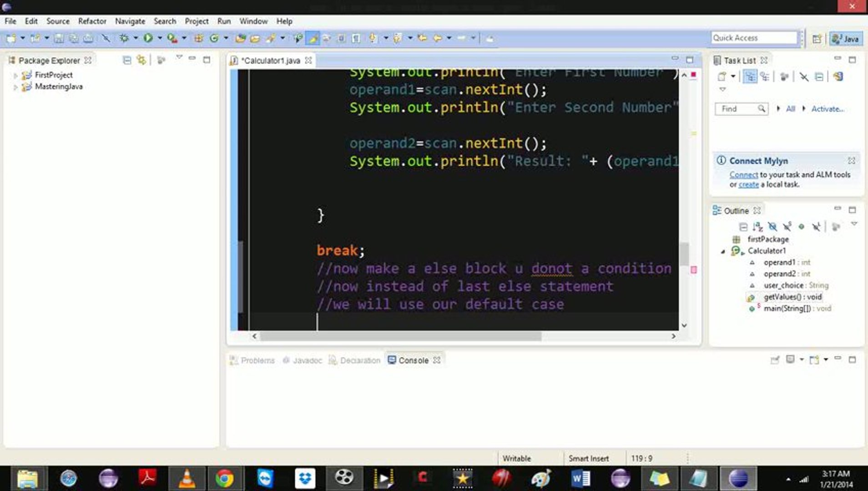This screenshot has height=491, width=868.
Task: Collapse All in the Outline panel toolbar
Action: 744,226
